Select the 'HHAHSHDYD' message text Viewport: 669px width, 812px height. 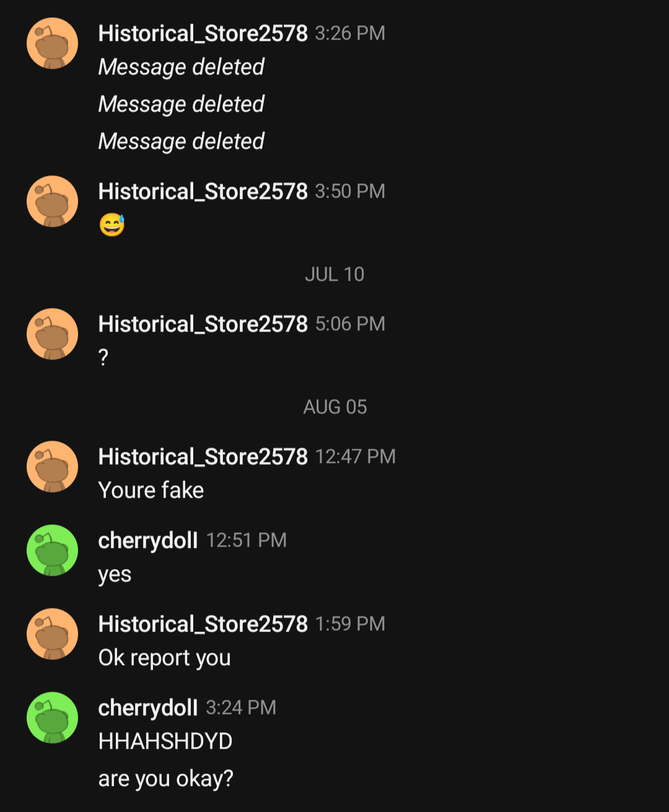click(165, 741)
